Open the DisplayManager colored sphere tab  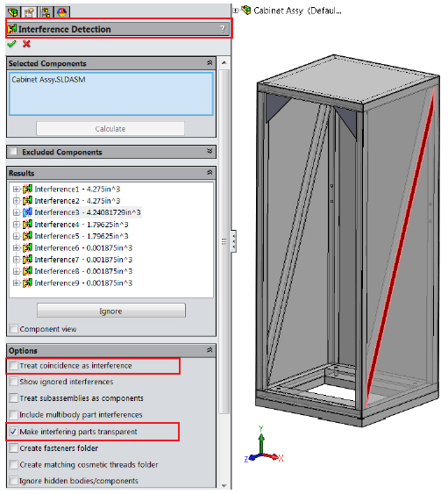tap(62, 12)
